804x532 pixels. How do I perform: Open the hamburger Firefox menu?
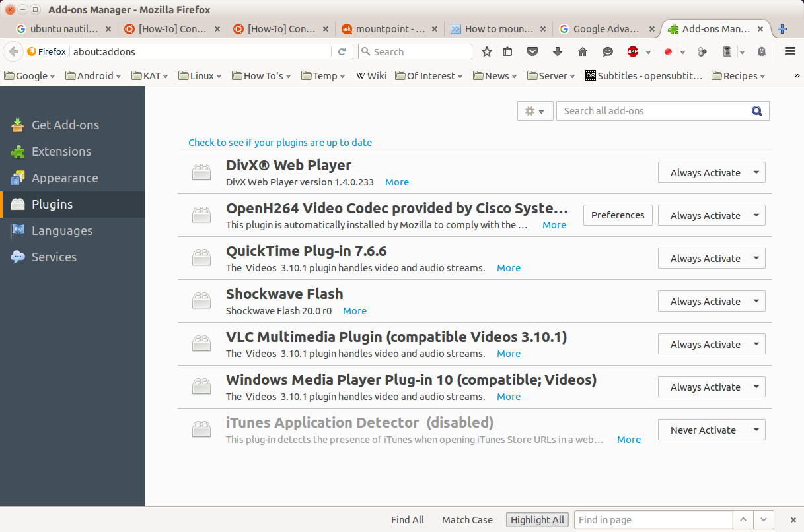pyautogui.click(x=789, y=51)
